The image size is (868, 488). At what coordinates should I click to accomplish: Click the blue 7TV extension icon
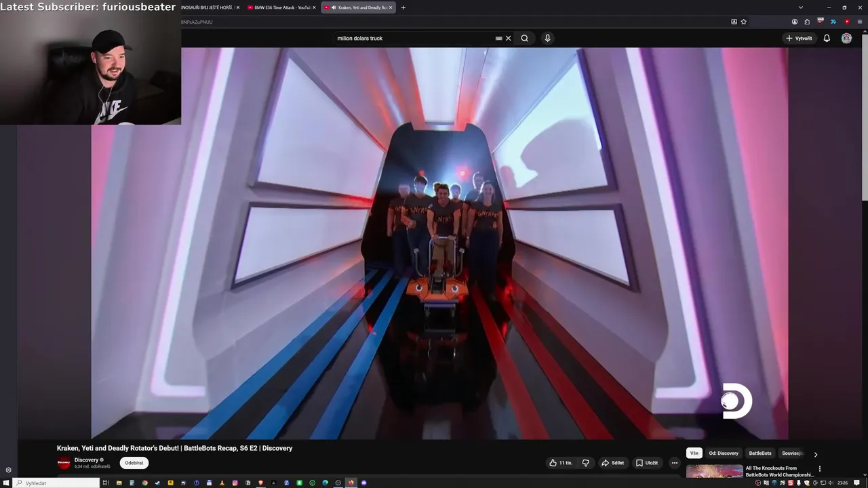[833, 22]
